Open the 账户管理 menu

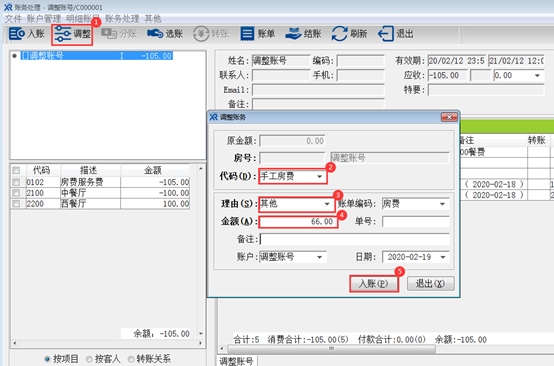pyautogui.click(x=44, y=18)
